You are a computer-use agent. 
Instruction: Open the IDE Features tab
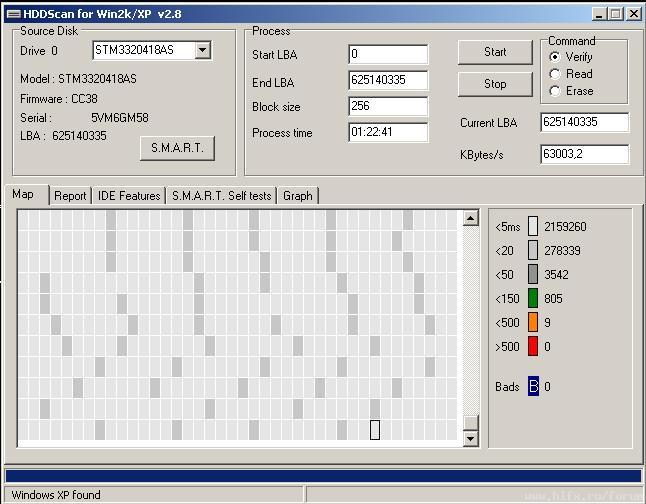click(x=129, y=196)
